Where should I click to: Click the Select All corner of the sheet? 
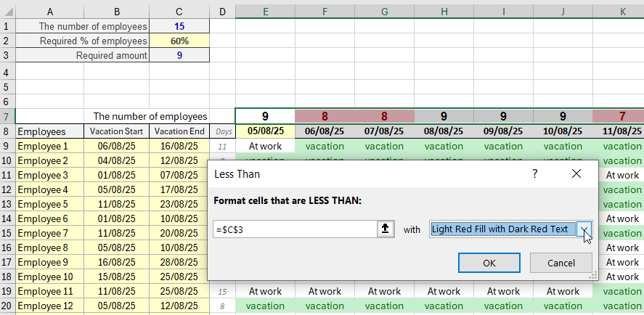point(7,11)
